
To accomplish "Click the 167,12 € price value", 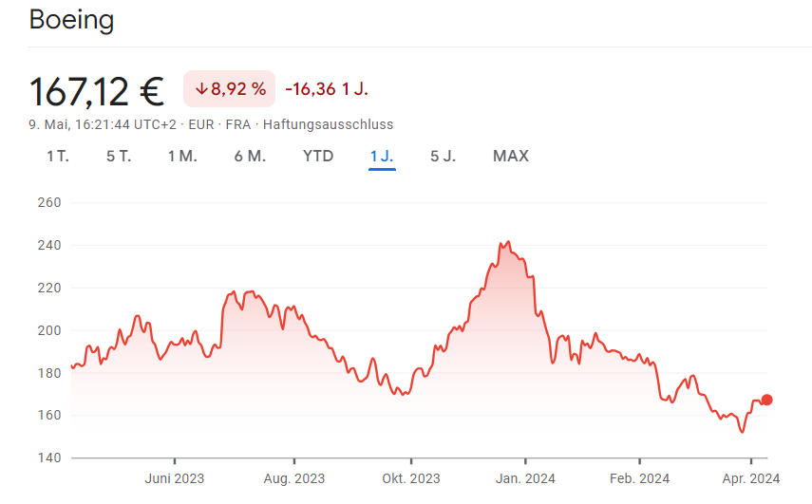I will [x=96, y=92].
